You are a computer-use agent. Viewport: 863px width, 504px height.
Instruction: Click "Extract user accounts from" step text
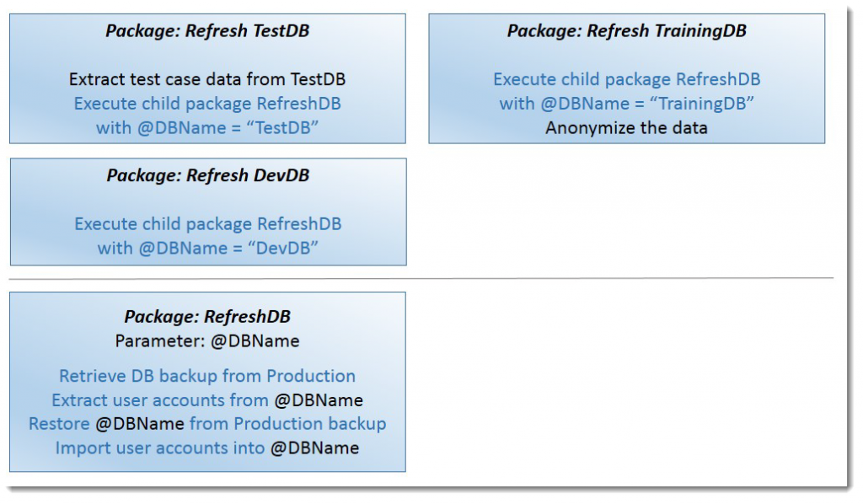click(x=160, y=400)
